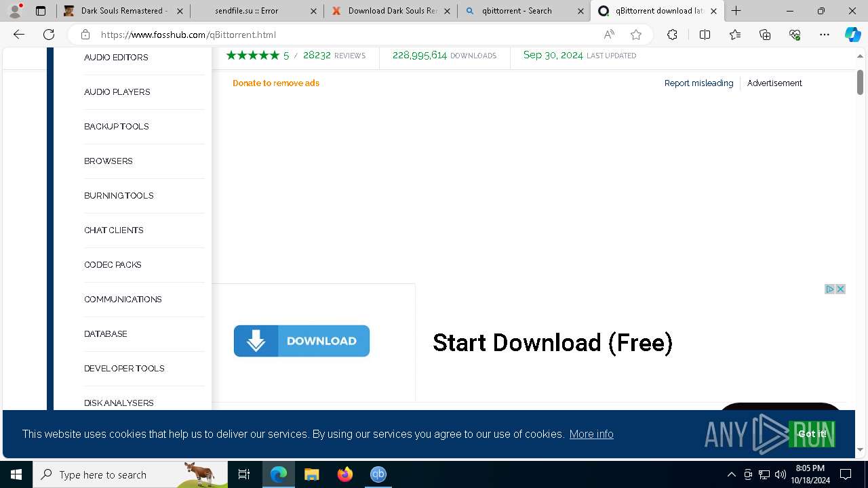Viewport: 868px width, 488px height.
Task: Close the qbittorrent Search tab
Action: (x=580, y=11)
